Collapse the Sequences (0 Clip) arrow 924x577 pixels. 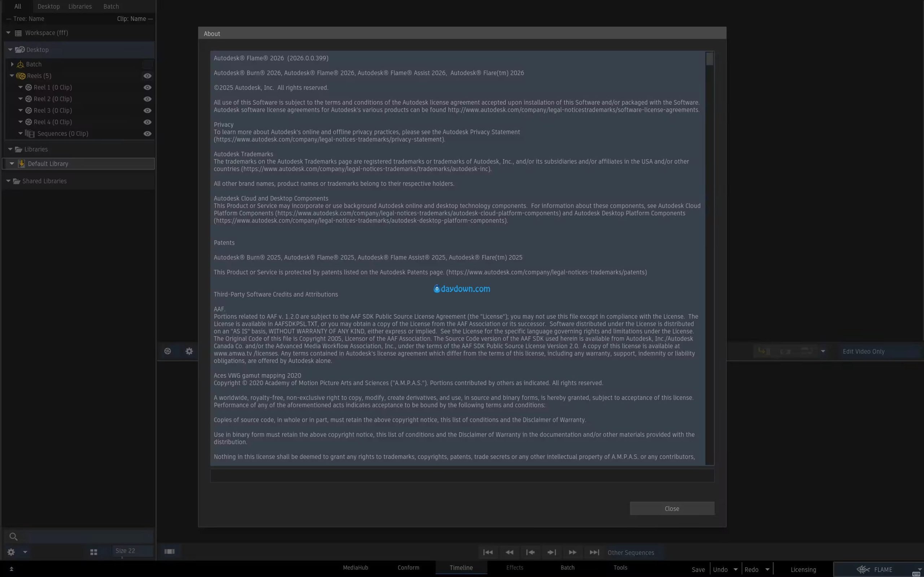pyautogui.click(x=21, y=133)
